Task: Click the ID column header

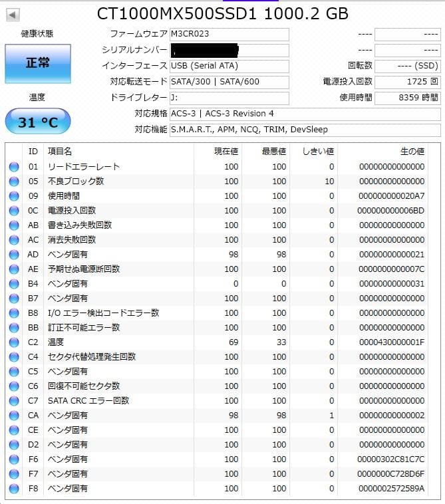Action: pyautogui.click(x=33, y=152)
